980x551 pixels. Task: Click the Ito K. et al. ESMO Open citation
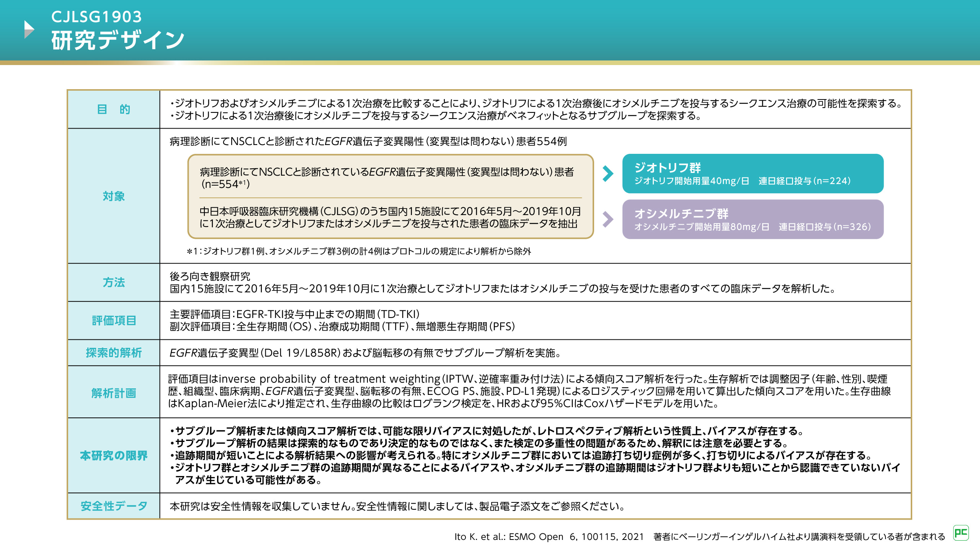pyautogui.click(x=549, y=536)
